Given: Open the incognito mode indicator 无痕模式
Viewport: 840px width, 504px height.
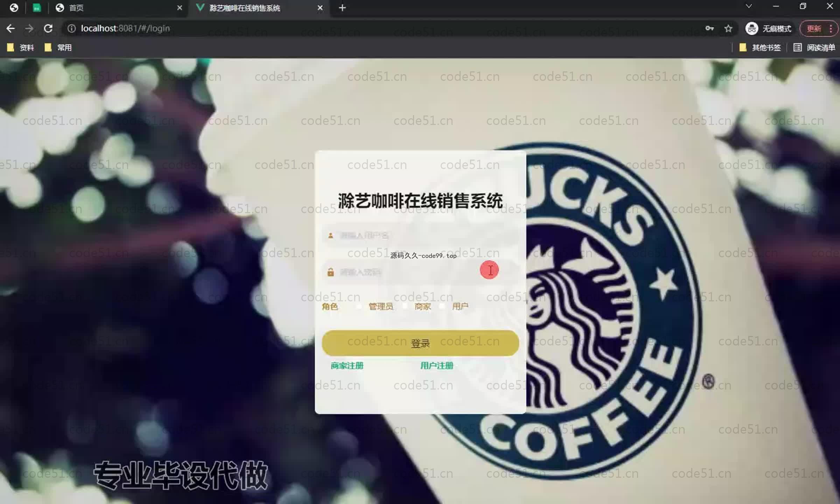Looking at the screenshot, I should pyautogui.click(x=769, y=28).
